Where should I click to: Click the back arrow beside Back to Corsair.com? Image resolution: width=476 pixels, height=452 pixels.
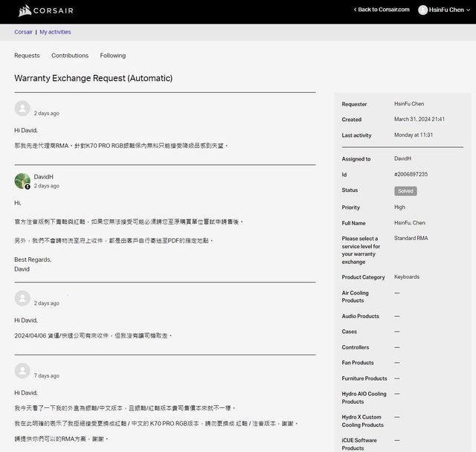coord(356,10)
